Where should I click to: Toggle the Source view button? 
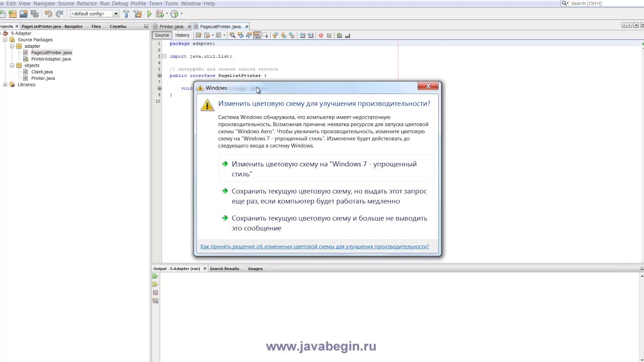162,35
